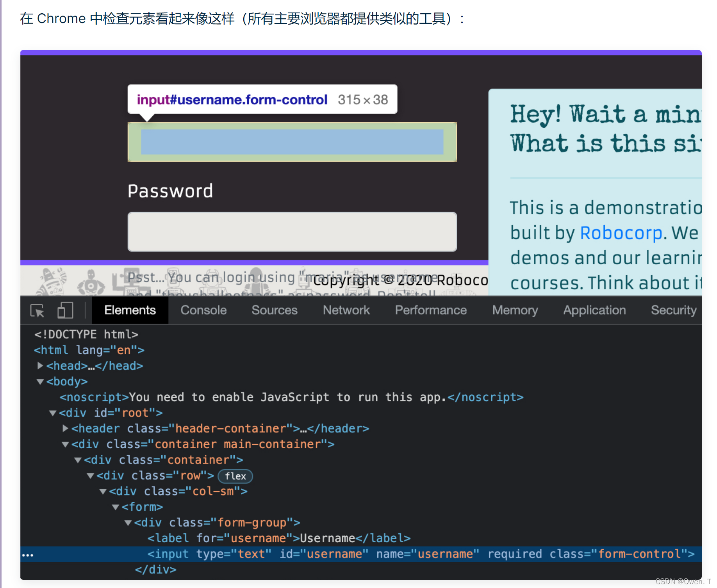Click the Password input field
Screen dimensions: 717x588
click(292, 232)
